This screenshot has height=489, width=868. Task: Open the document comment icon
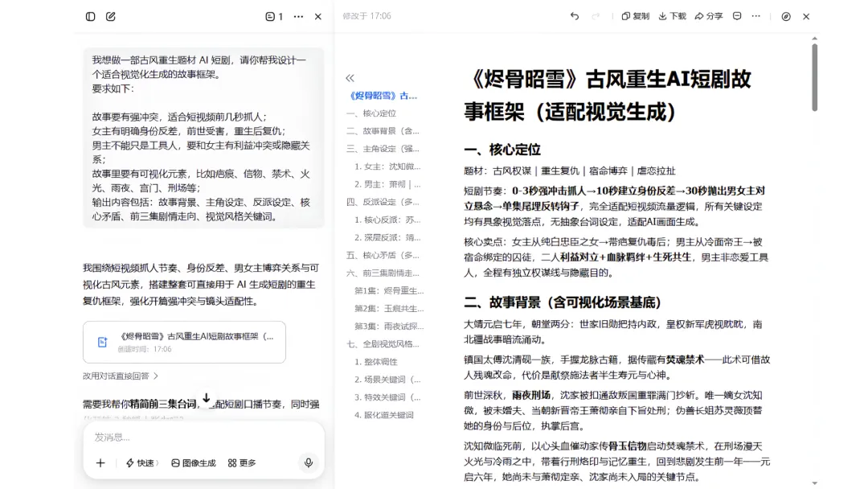tap(737, 16)
